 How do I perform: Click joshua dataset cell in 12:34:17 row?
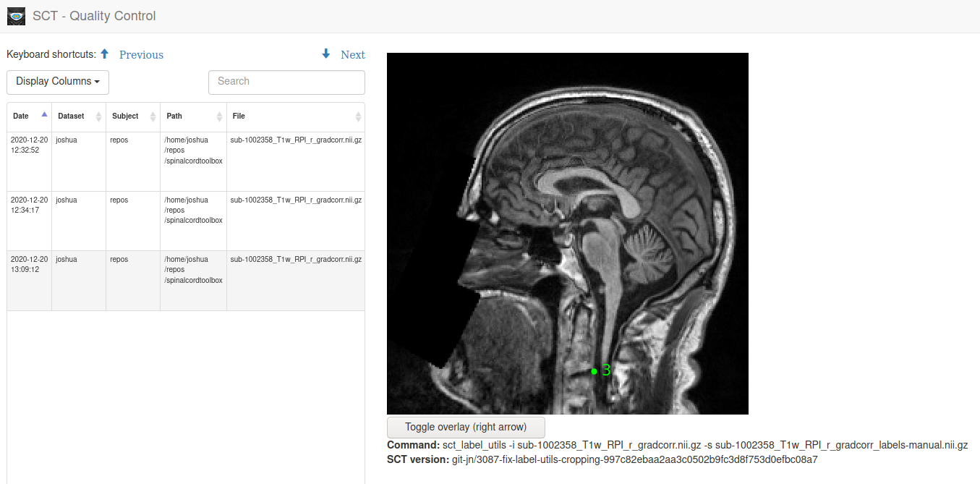[79, 221]
